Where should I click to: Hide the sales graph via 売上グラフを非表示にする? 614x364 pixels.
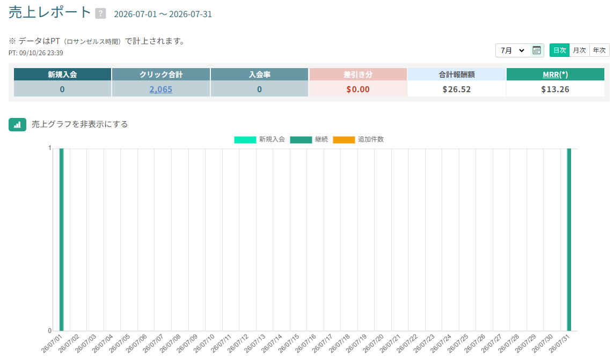[x=79, y=124]
